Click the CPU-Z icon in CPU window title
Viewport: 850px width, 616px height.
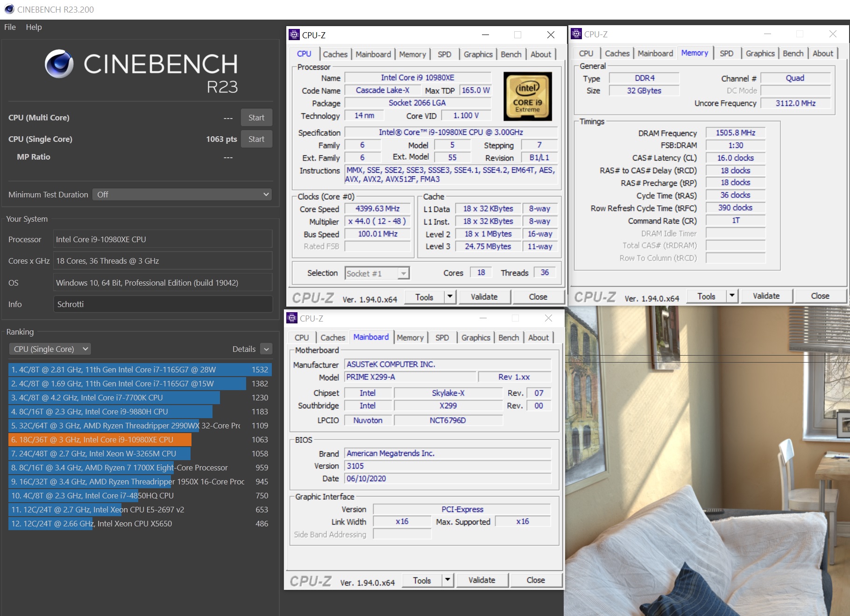click(x=294, y=35)
